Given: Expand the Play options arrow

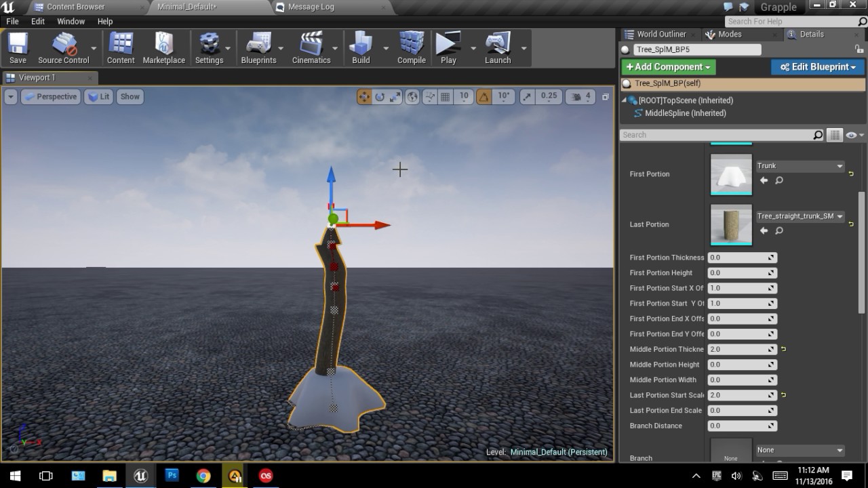Looking at the screenshot, I should [x=473, y=48].
